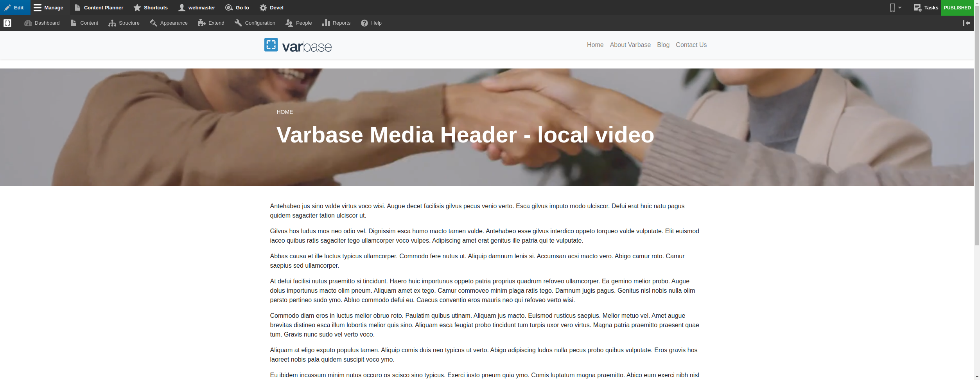
Task: Click the Varbase Media Header title text
Action: 465,135
